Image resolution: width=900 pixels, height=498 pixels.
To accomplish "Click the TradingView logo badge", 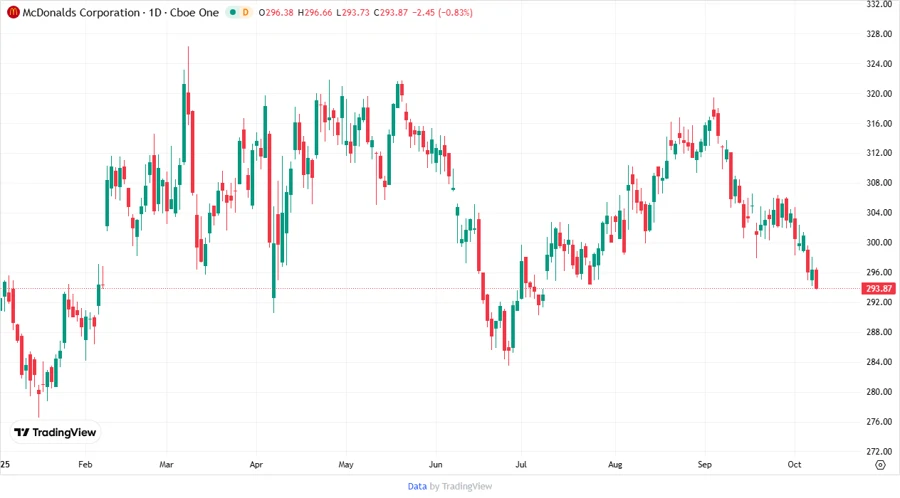I will 55,433.
